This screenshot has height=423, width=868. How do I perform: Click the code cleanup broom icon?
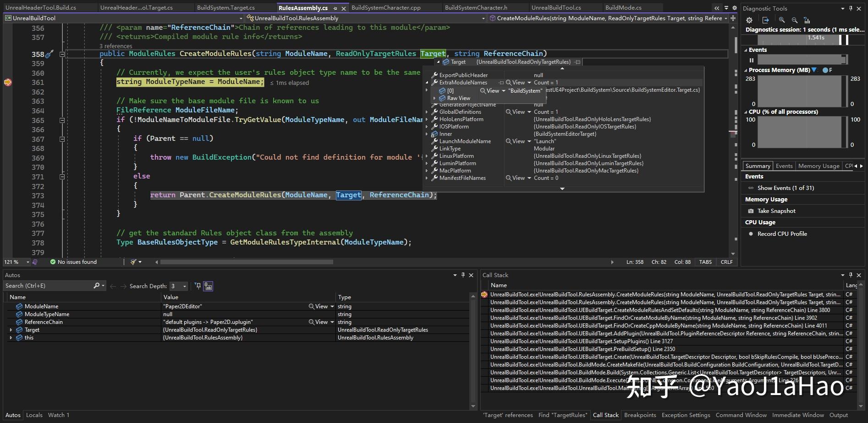point(133,262)
